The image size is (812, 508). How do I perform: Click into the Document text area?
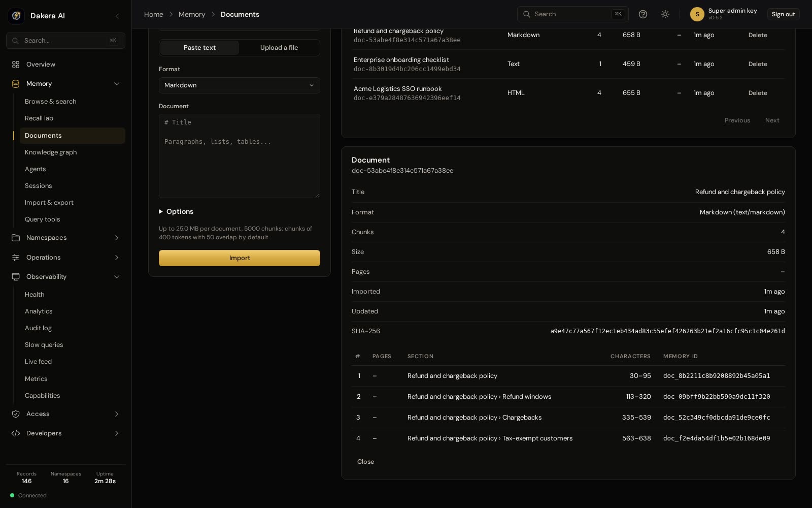coord(240,156)
